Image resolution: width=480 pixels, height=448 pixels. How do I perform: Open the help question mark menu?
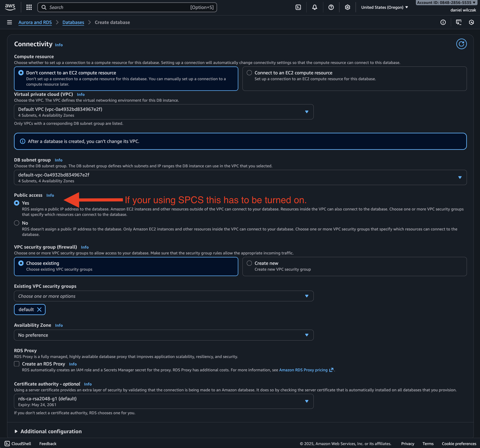pos(331,7)
